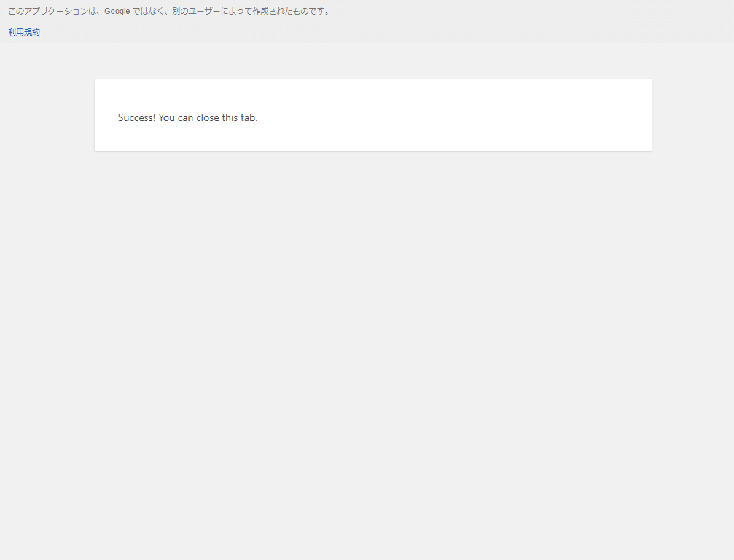Click "作成されたものです" at the banner end

pyautogui.click(x=290, y=11)
